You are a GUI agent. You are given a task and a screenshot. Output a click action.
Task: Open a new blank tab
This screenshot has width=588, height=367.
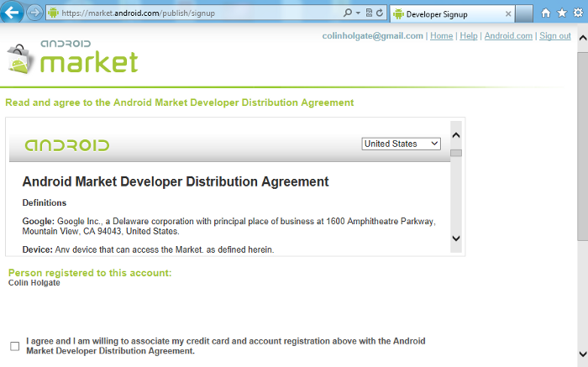[524, 14]
